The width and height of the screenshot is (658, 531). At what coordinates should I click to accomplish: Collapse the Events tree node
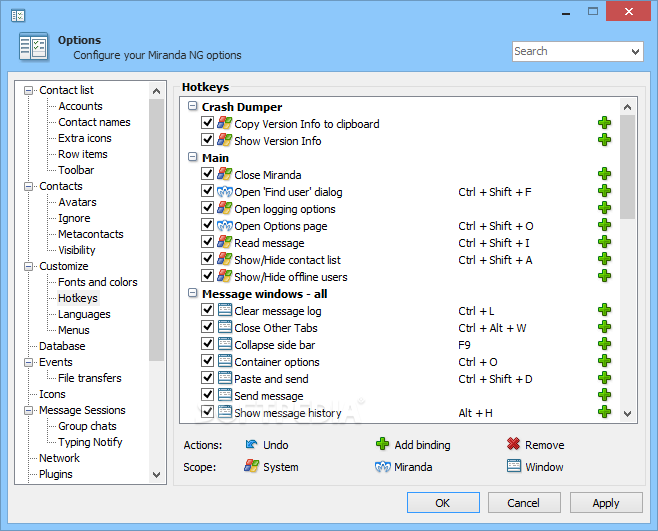pos(29,362)
